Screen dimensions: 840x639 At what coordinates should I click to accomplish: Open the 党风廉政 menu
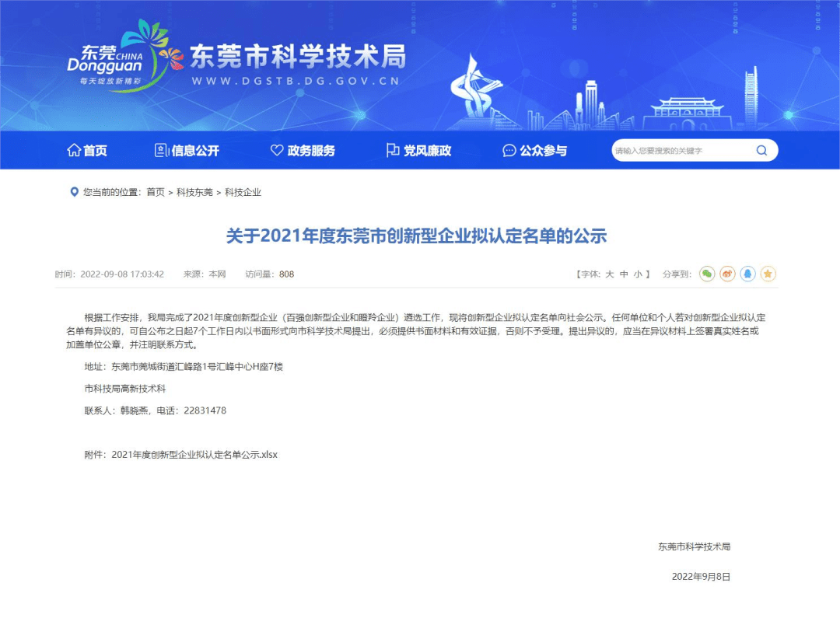point(418,151)
